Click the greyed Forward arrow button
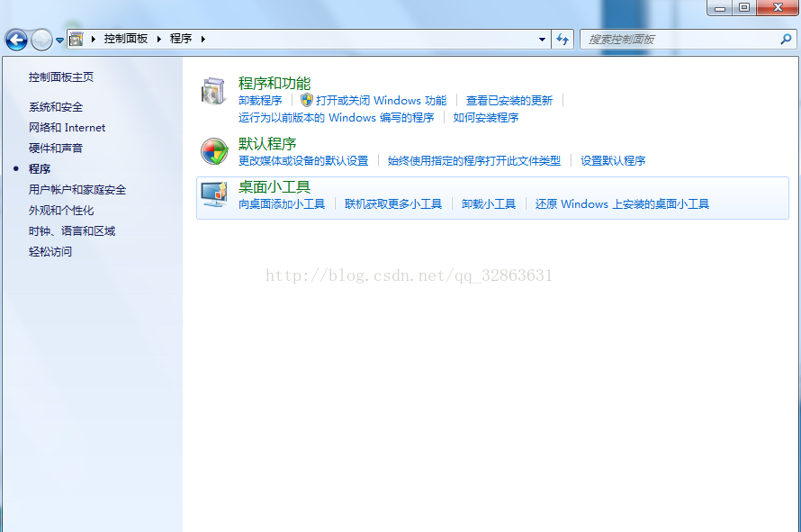This screenshot has width=801, height=532. 42,40
